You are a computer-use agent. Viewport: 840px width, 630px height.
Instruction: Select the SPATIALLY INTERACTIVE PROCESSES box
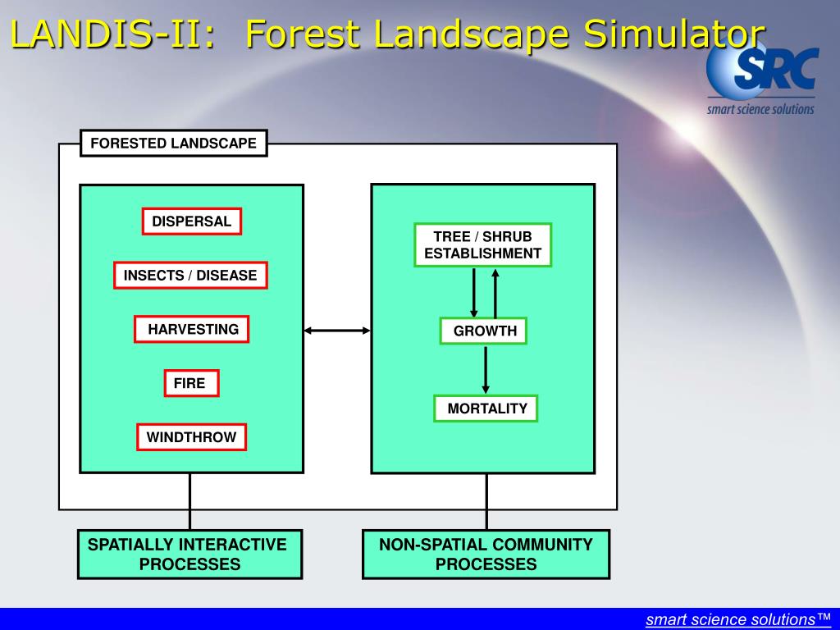click(190, 555)
